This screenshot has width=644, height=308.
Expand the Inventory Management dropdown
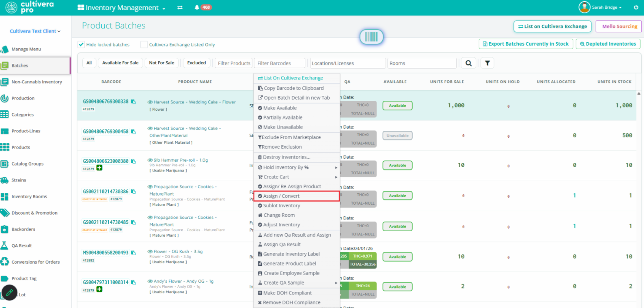coord(121,8)
